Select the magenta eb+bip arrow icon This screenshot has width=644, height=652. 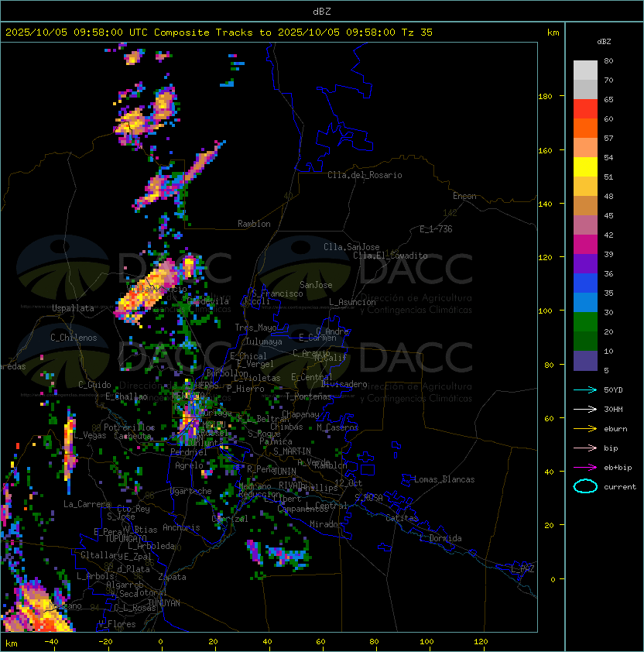585,468
